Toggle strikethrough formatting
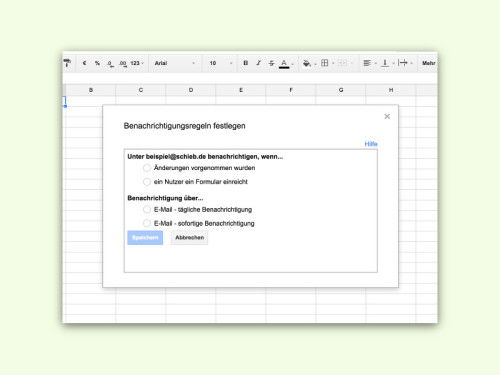 271,63
